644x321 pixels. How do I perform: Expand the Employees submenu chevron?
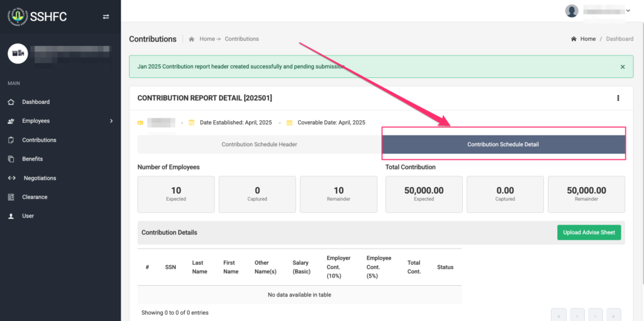(111, 121)
